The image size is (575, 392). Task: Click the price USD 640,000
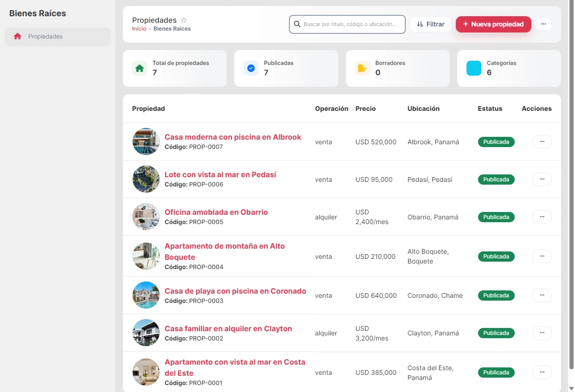click(376, 296)
